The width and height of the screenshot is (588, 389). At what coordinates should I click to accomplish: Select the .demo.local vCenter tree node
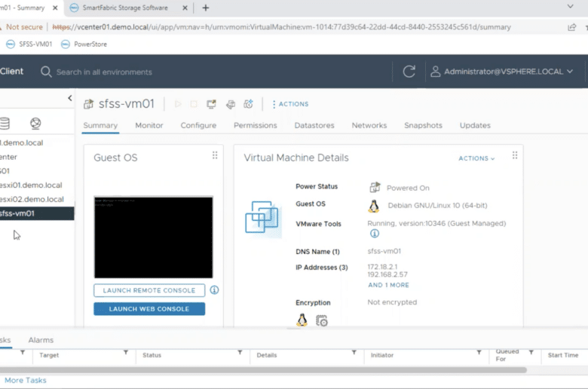[x=21, y=142]
